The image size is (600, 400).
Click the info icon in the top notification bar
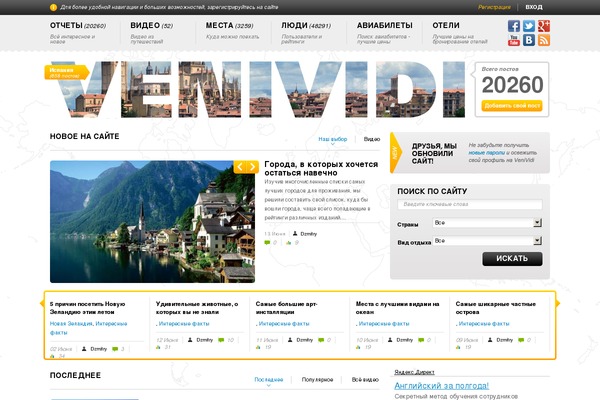[x=53, y=7]
